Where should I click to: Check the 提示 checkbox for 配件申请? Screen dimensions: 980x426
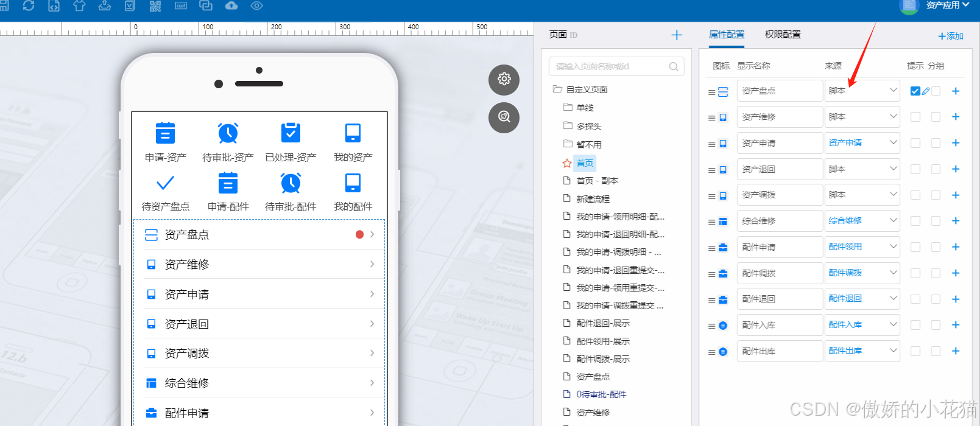pos(915,247)
